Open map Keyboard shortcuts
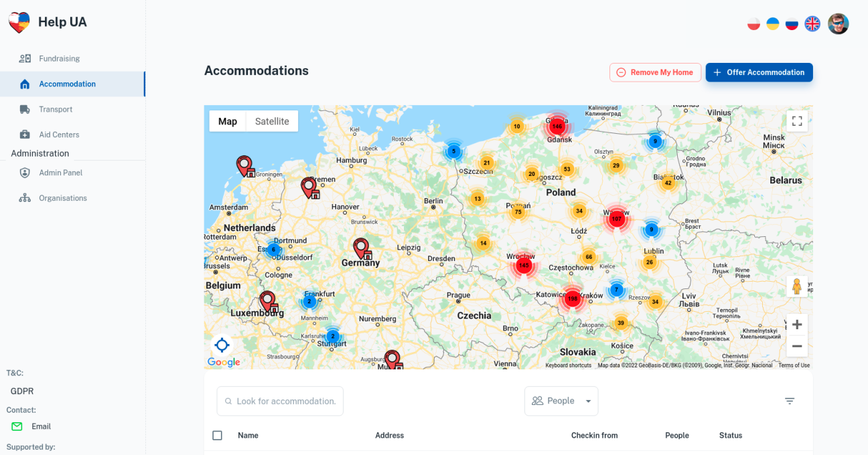The height and width of the screenshot is (455, 868). click(x=569, y=365)
